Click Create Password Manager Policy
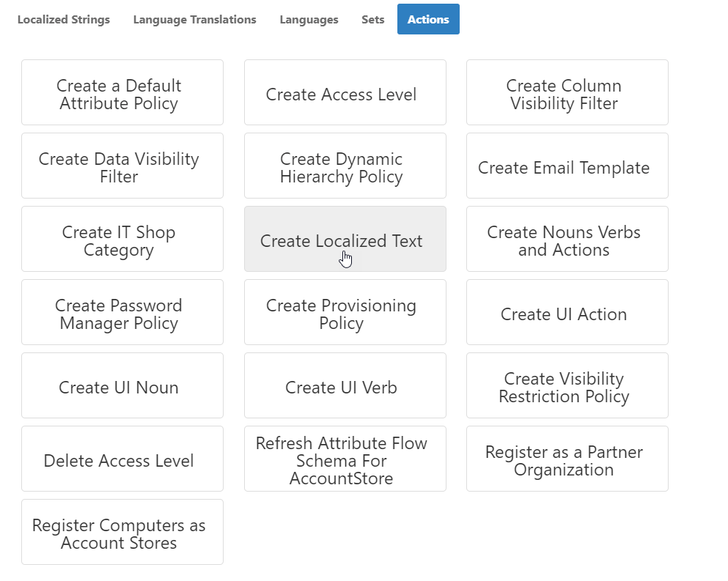Image resolution: width=728 pixels, height=581 pixels. point(122,312)
